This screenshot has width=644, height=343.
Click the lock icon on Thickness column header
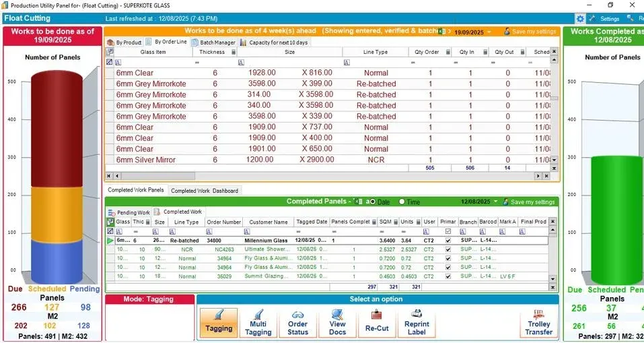tap(234, 53)
